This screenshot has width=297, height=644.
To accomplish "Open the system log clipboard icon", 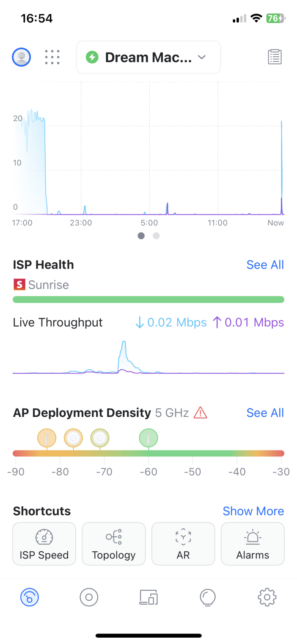I will 275,57.
